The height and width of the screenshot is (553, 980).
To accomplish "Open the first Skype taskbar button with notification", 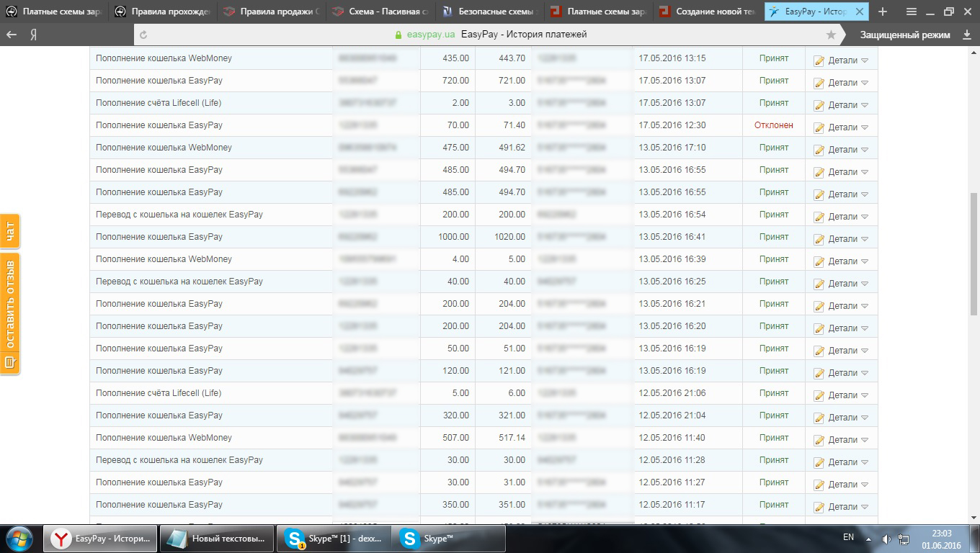I will pos(334,539).
